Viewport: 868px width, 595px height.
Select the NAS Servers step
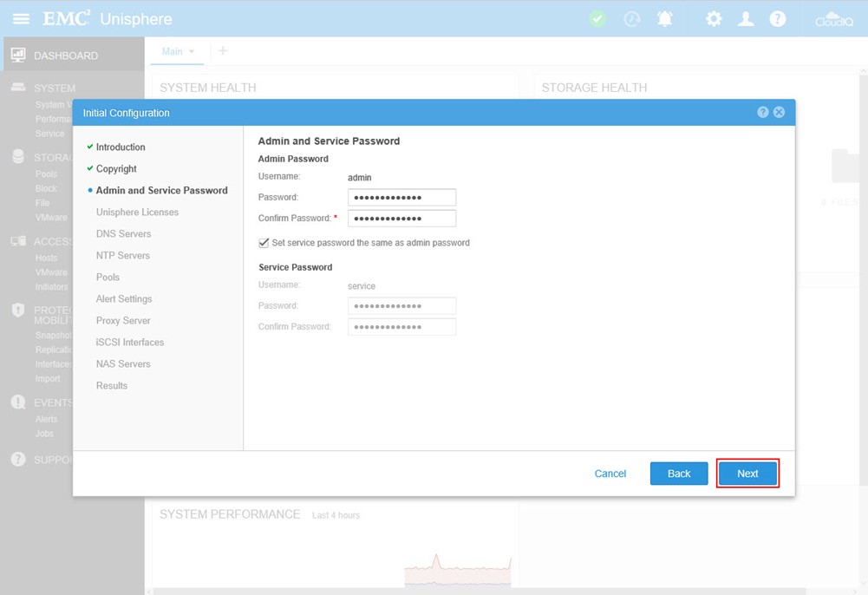(123, 363)
